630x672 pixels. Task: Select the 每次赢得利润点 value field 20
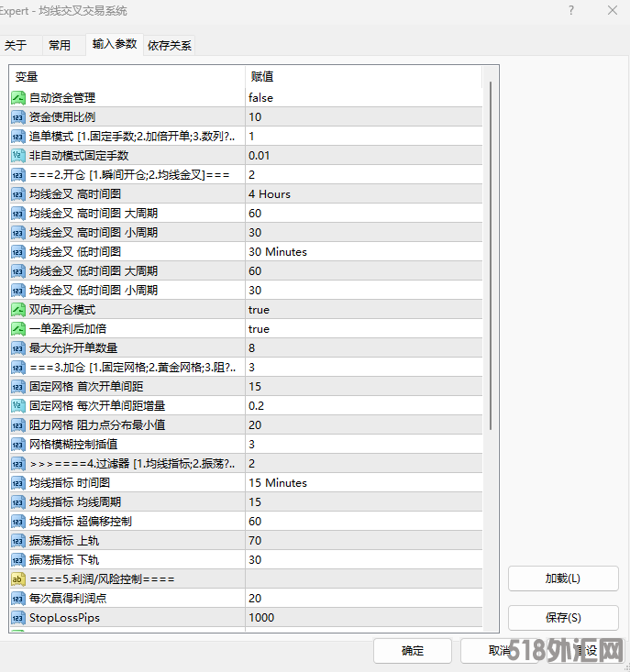[x=363, y=598]
